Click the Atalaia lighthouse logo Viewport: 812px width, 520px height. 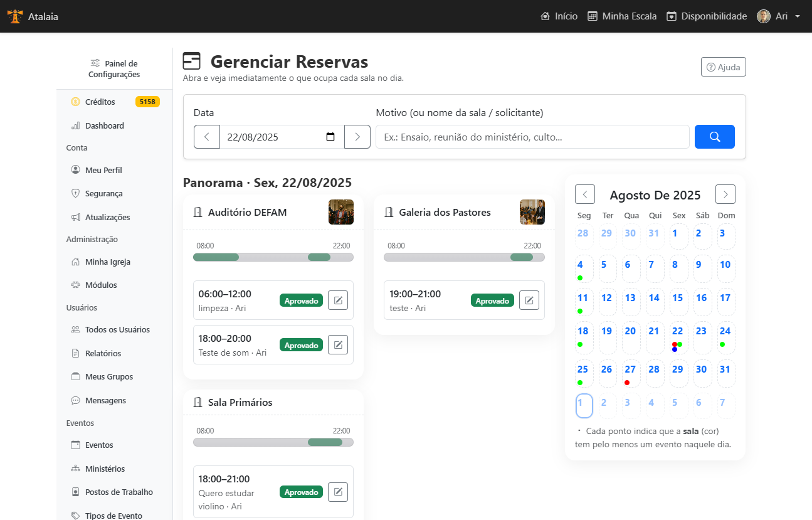pos(14,16)
